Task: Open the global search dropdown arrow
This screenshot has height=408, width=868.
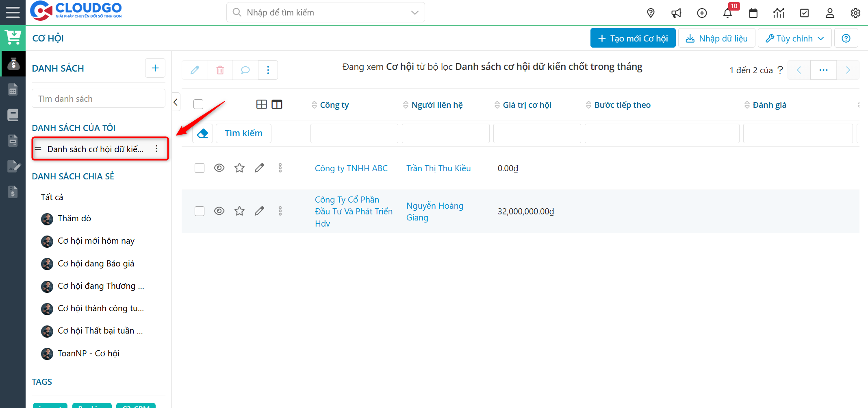Action: coord(414,13)
